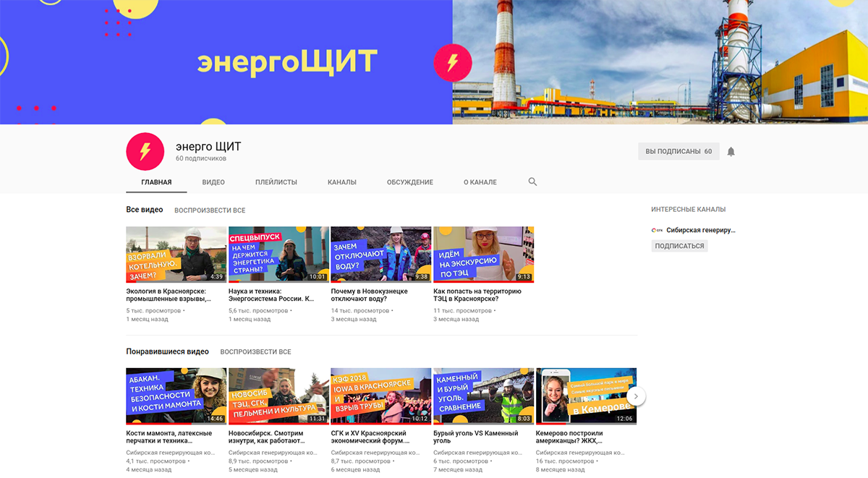Open title Бурый уголь VS Каменный уголь
Image resolution: width=868 pixels, height=478 pixels.
coord(476,437)
